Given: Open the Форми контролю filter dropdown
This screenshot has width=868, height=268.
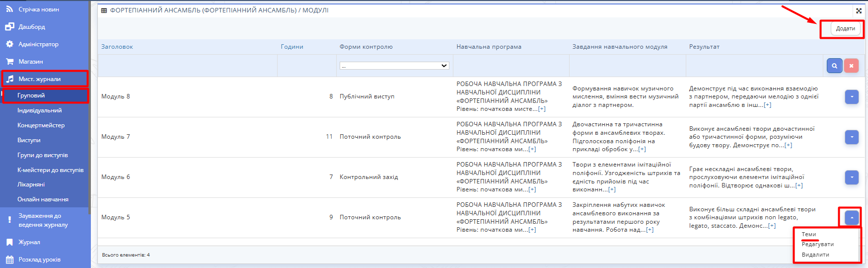Looking at the screenshot, I should (x=394, y=66).
